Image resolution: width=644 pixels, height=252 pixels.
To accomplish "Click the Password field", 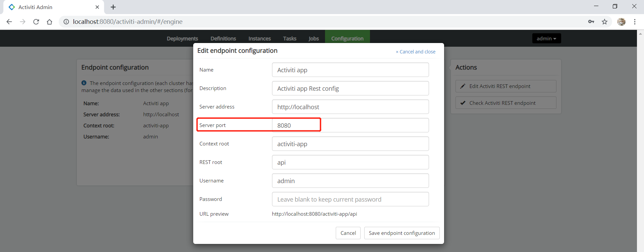I will click(350, 199).
